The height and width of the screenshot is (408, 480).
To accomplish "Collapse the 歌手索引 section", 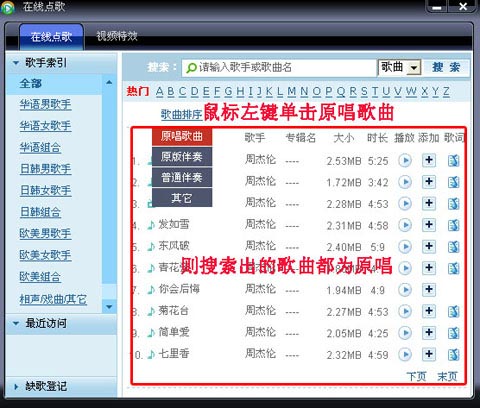I will pos(16,63).
